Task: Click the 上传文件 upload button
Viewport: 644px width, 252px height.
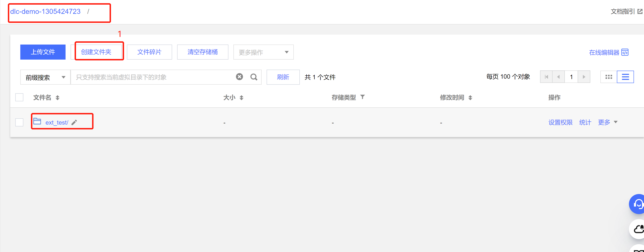Action: [x=43, y=52]
